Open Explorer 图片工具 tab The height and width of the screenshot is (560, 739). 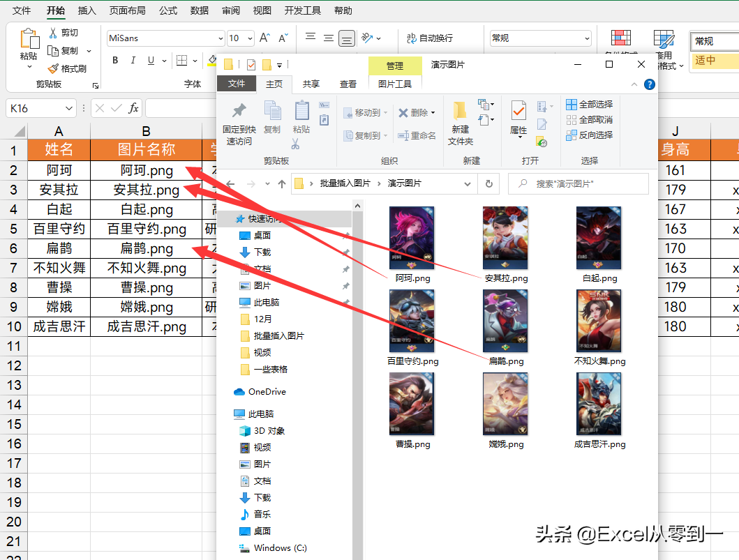click(x=395, y=84)
